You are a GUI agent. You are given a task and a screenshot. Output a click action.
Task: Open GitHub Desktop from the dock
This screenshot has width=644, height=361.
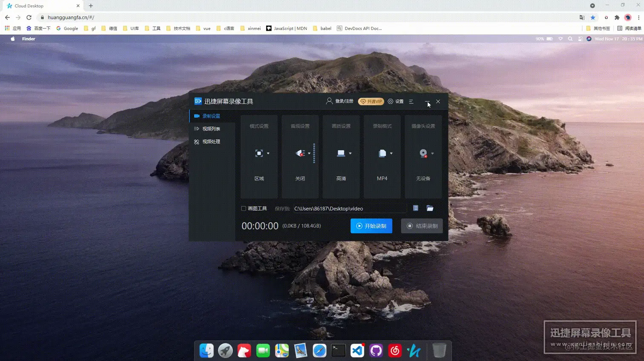click(x=376, y=350)
